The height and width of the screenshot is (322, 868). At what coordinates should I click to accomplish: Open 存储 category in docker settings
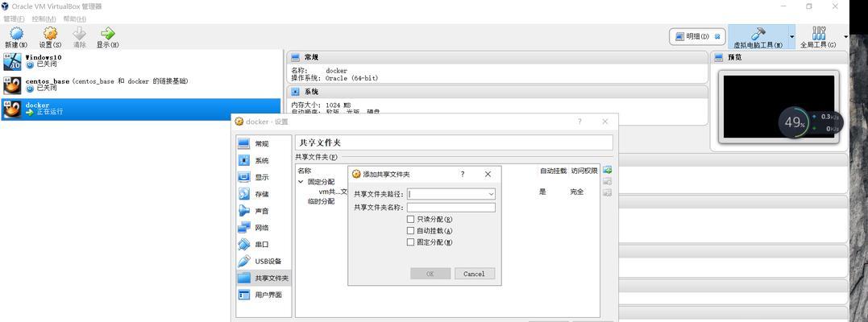[263, 194]
